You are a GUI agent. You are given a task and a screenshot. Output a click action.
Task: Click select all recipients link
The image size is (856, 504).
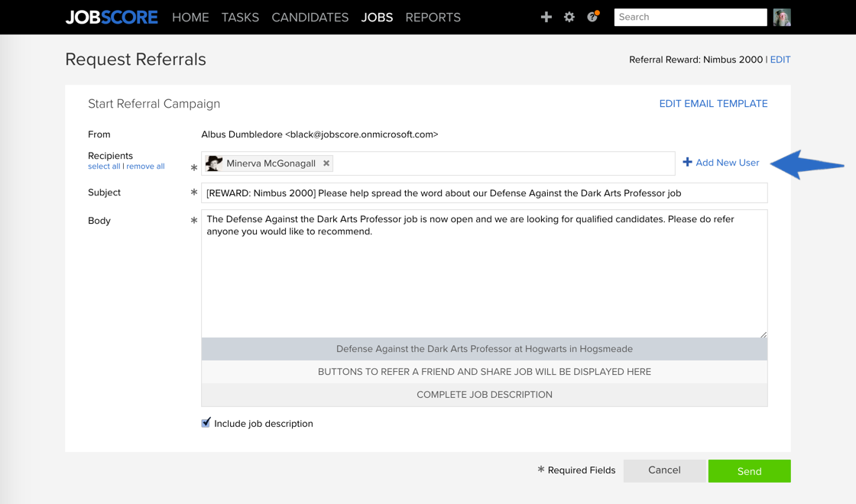(104, 166)
